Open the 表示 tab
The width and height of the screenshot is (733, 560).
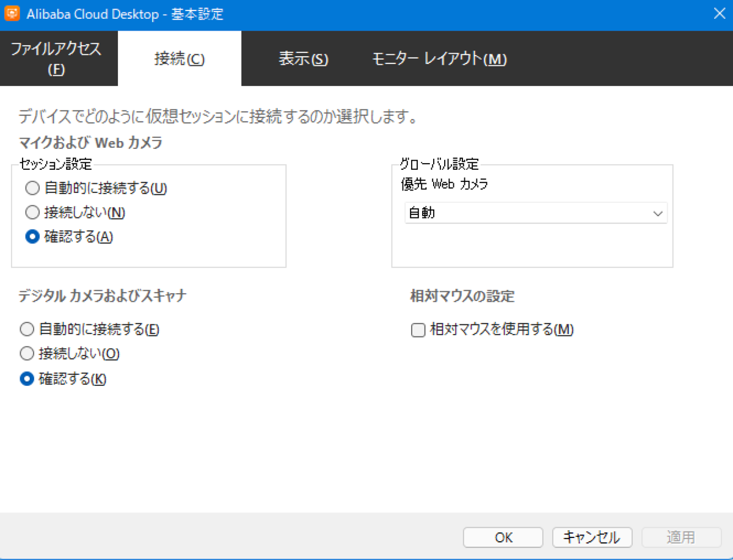[304, 59]
